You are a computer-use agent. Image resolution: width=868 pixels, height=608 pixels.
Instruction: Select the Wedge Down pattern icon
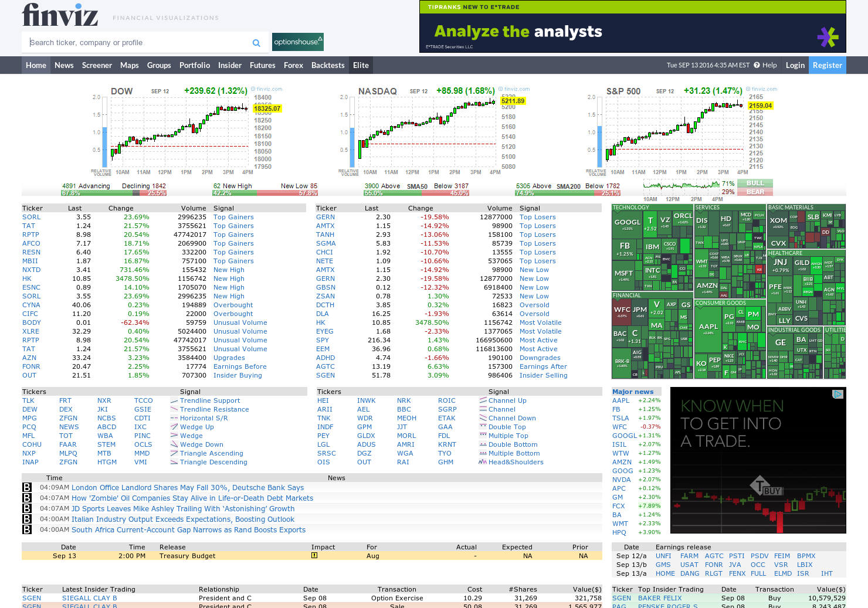coord(174,444)
